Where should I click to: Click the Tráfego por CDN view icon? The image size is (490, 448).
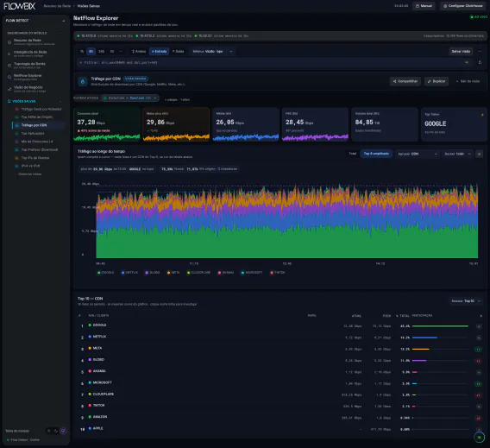pos(83,82)
